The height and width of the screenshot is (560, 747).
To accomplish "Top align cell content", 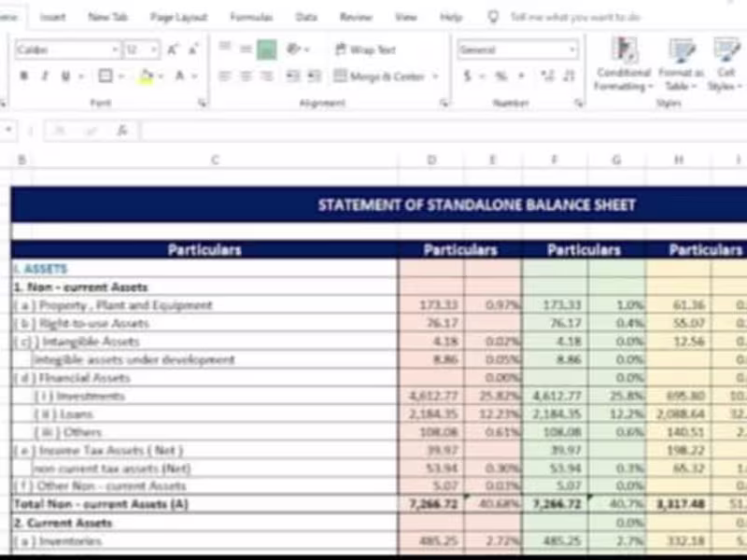I will [224, 49].
